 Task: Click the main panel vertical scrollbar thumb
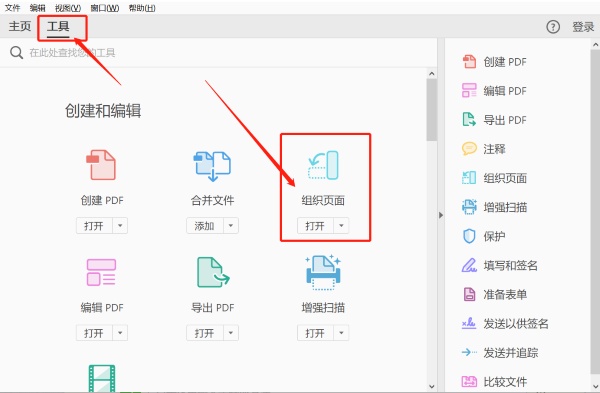(432, 110)
